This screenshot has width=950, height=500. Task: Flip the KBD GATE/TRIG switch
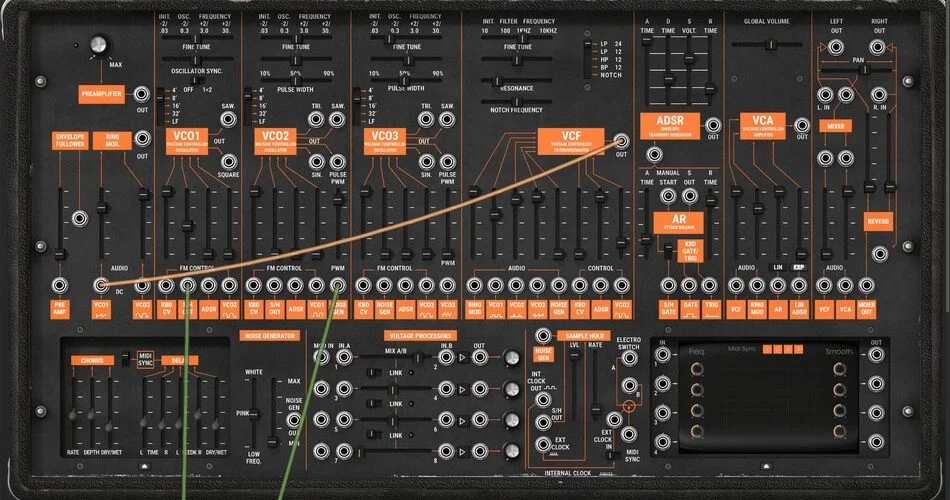[x=668, y=250]
